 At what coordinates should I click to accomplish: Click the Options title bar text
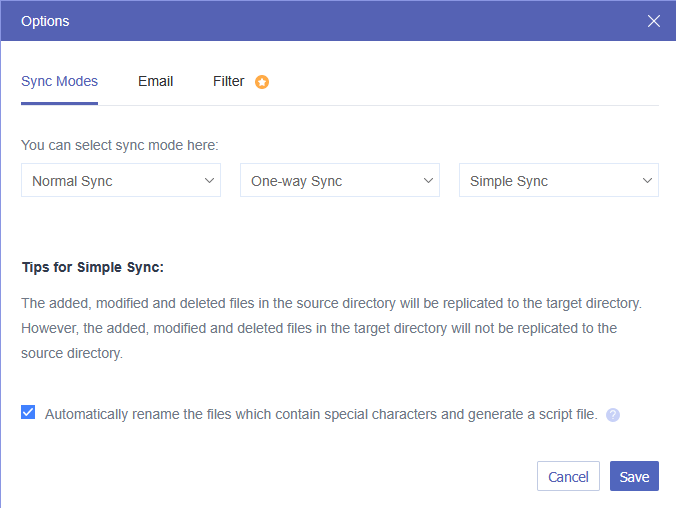[45, 21]
